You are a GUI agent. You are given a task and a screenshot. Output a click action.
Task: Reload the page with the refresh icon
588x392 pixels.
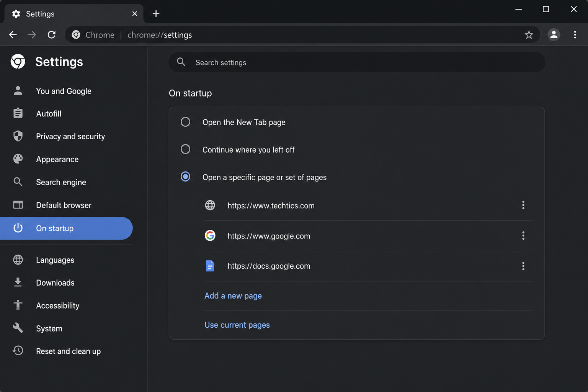(x=52, y=35)
